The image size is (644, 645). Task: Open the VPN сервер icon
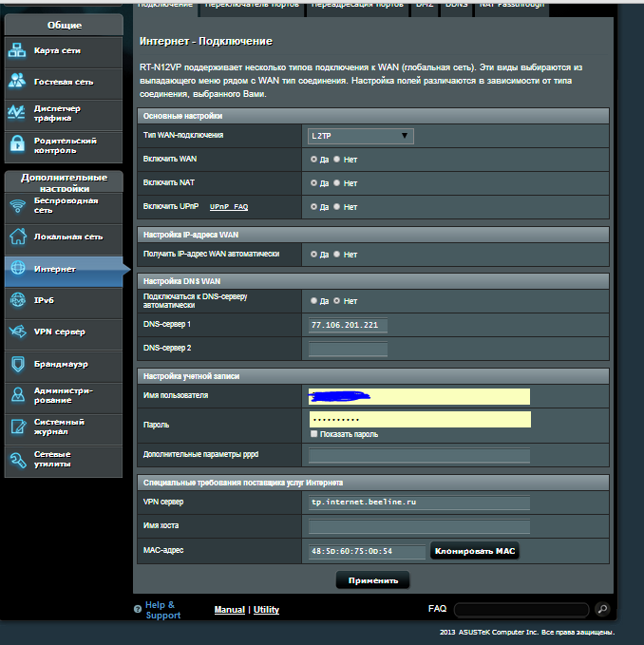18,332
